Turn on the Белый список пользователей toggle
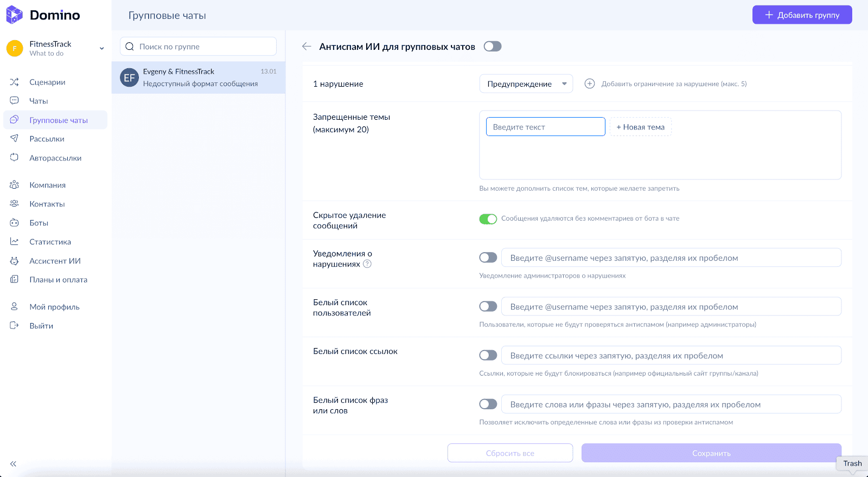The height and width of the screenshot is (477, 868). pos(488,307)
